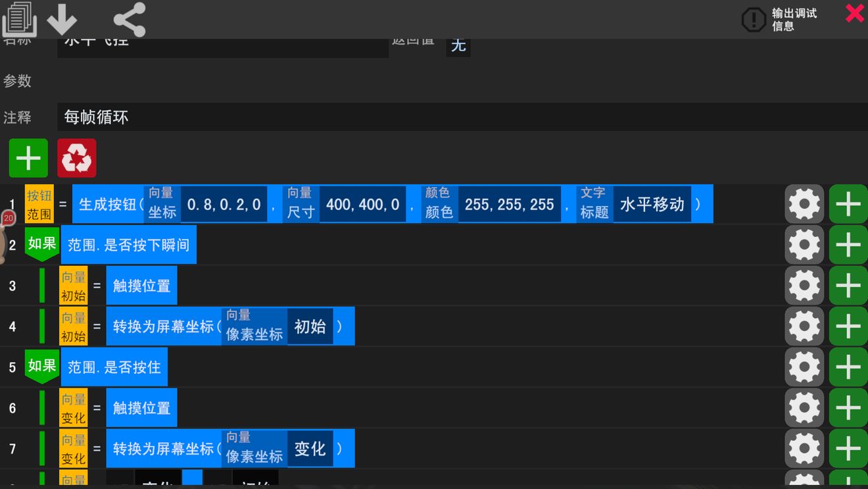Edit 变化 parameter value on line 7

(x=310, y=449)
